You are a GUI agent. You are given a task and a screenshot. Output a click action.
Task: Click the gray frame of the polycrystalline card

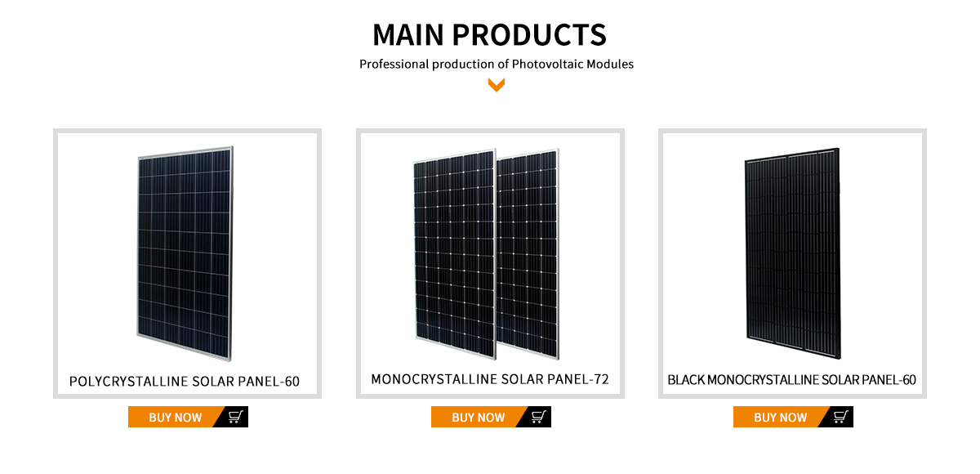point(56,263)
